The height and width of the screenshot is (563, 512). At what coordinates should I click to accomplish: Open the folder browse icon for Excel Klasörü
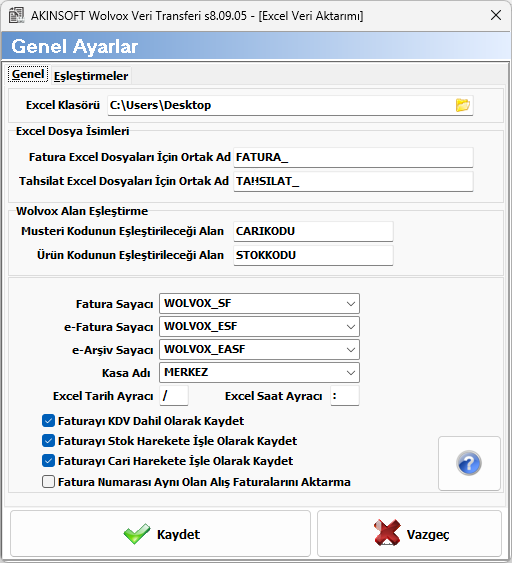pyautogui.click(x=462, y=105)
